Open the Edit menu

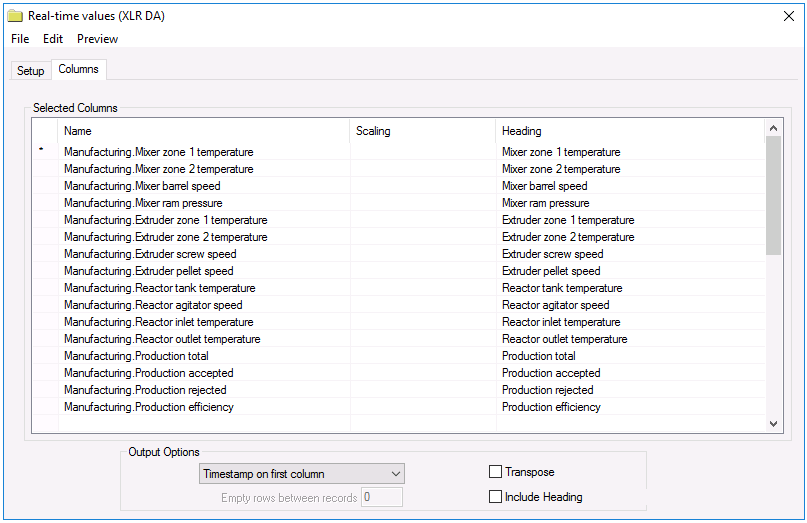coord(52,39)
